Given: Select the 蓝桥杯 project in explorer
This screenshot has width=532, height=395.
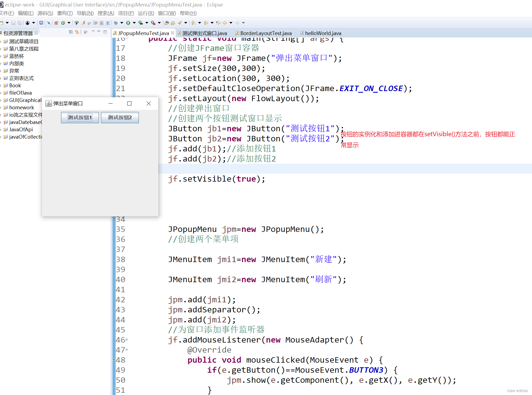Looking at the screenshot, I should [x=16, y=56].
